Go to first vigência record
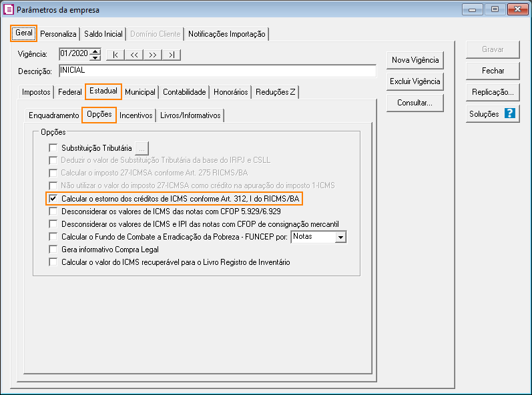 pos(115,55)
